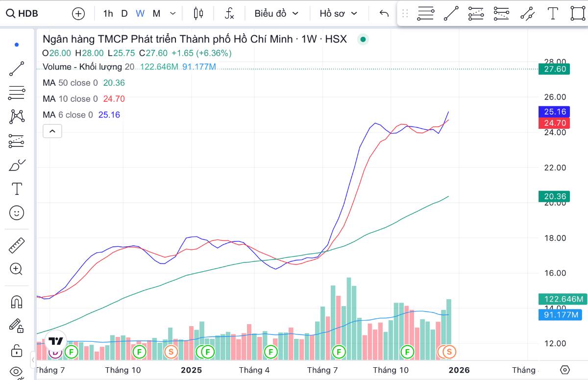Click the zoom in magnifier tool

click(x=17, y=269)
